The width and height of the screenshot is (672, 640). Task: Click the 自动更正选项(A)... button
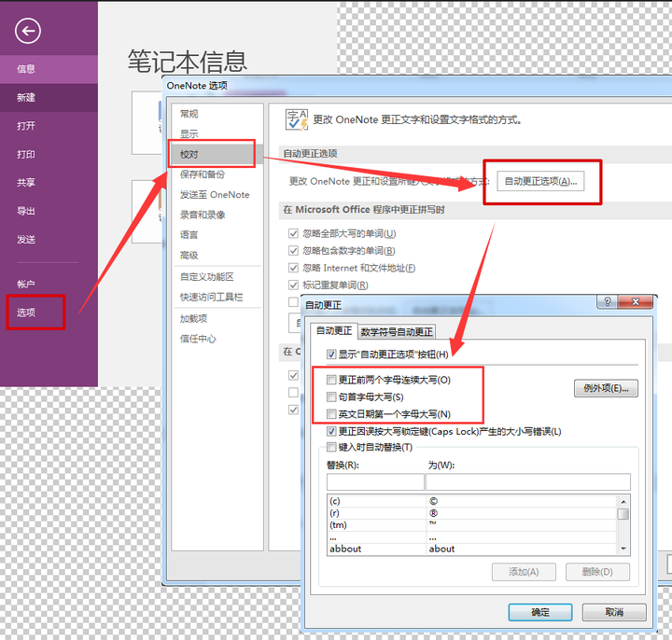point(540,182)
